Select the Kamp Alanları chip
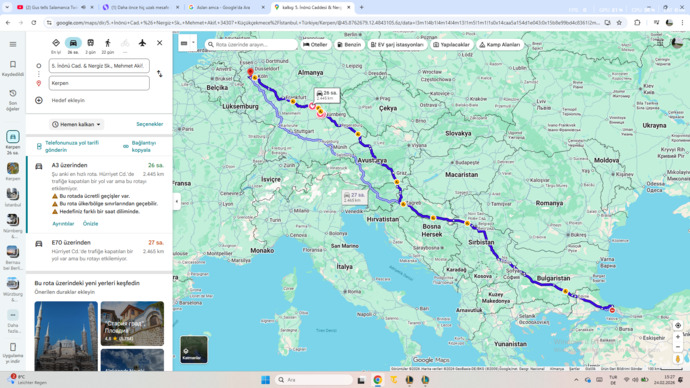Screen dimensions: 690x388 coord(500,44)
